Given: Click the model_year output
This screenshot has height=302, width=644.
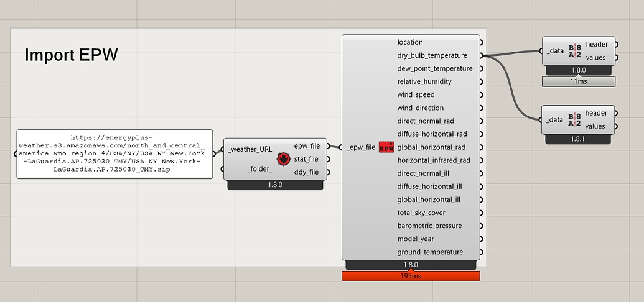Looking at the screenshot, I should pyautogui.click(x=416, y=239).
